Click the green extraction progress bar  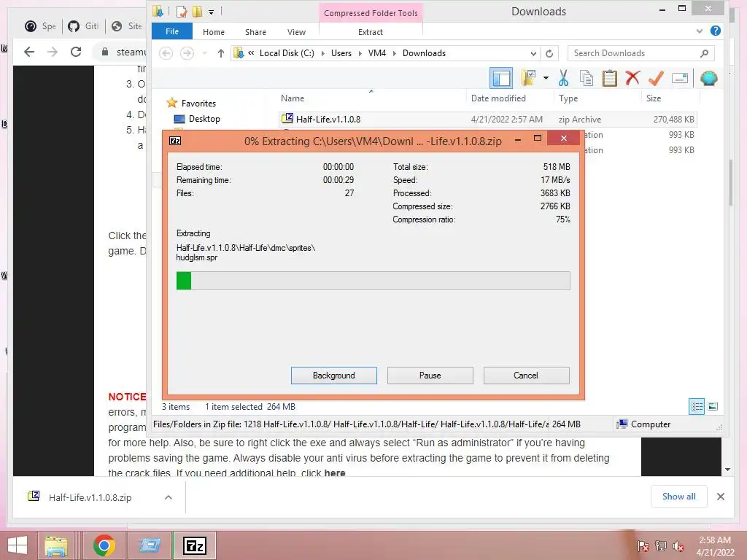(373, 281)
